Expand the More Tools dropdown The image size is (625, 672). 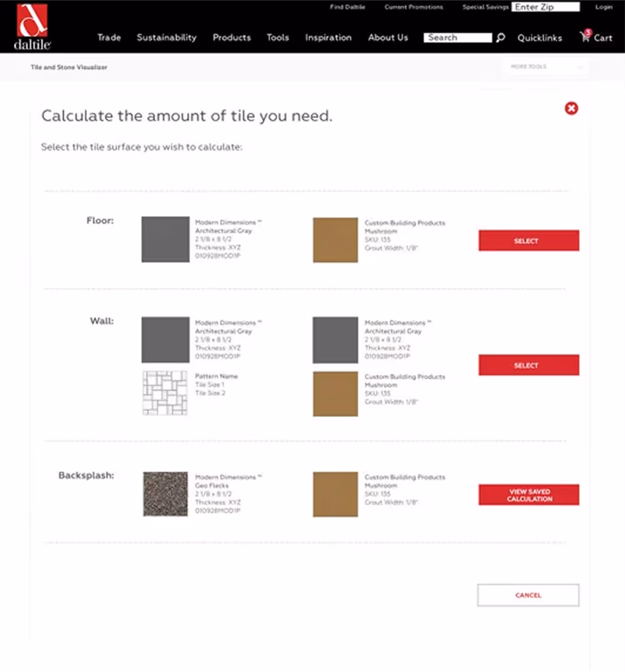[547, 66]
